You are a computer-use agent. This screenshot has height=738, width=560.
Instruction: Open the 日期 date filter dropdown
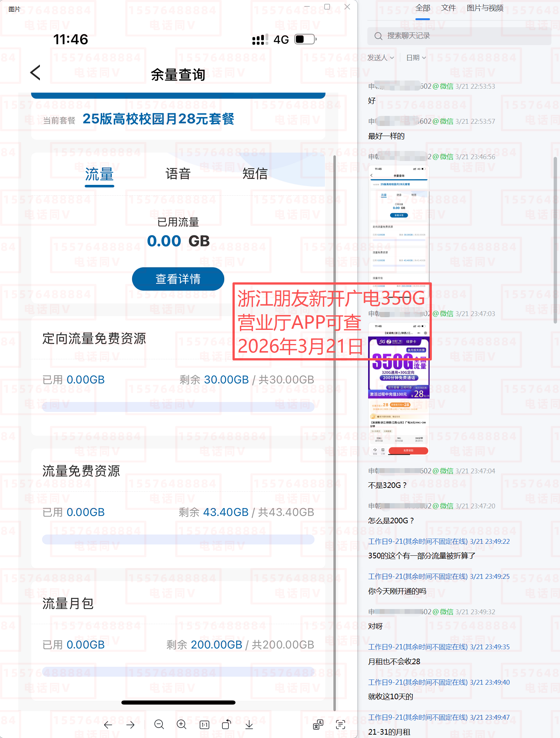pos(416,58)
